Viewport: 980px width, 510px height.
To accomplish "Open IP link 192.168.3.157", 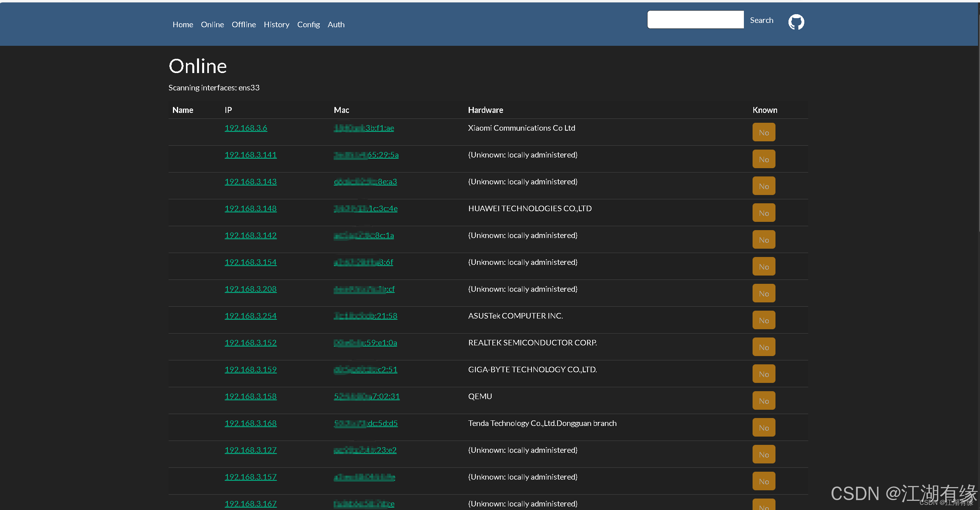I will [x=251, y=477].
